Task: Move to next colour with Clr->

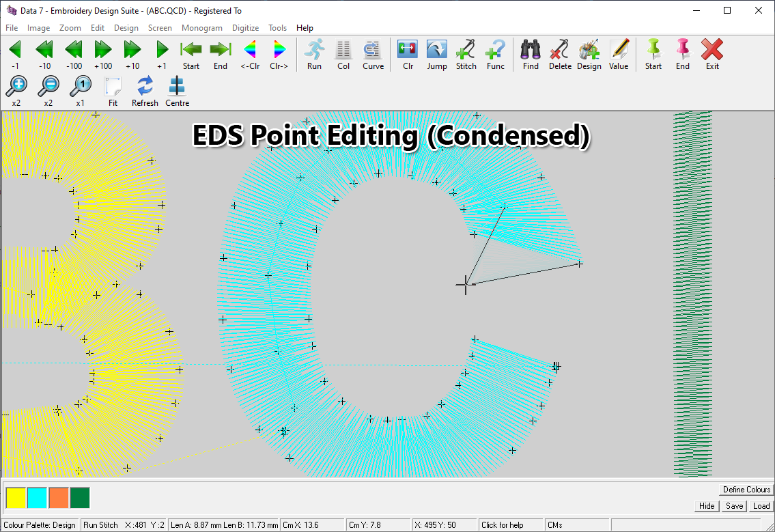Action: (x=279, y=55)
